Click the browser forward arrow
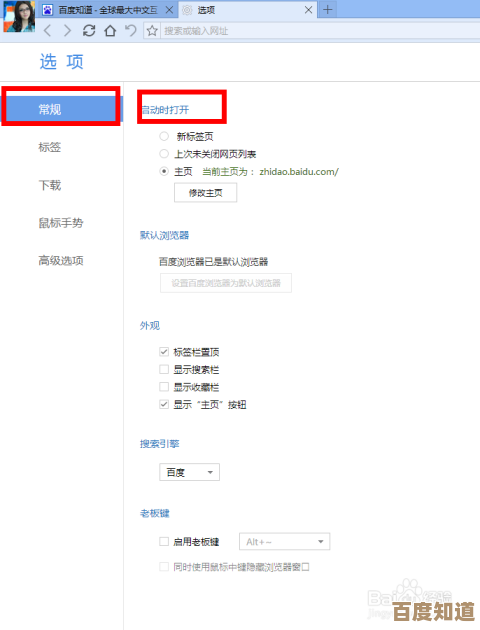 67,31
